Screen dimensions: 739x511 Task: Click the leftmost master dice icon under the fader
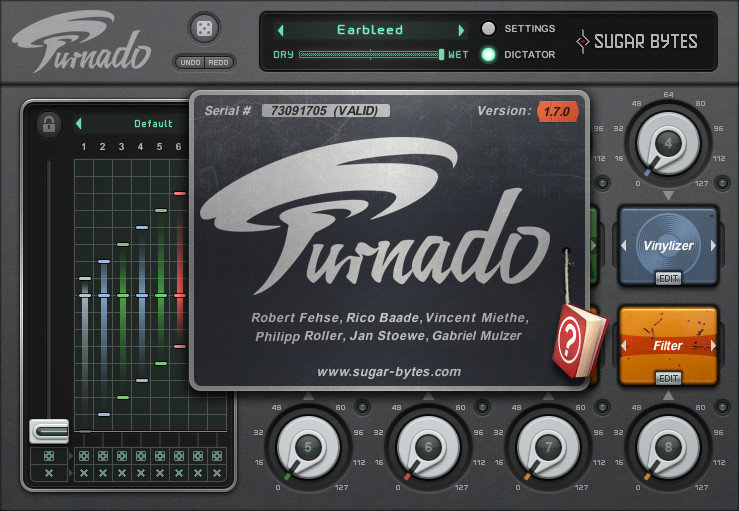[49, 456]
